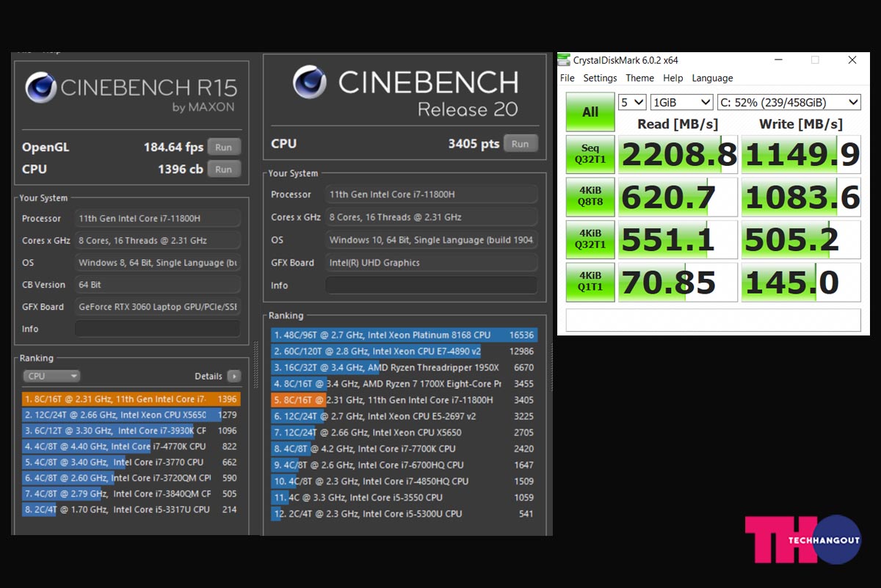This screenshot has height=588, width=881.
Task: Click the Windows 10 OS field in R20
Action: coord(432,239)
